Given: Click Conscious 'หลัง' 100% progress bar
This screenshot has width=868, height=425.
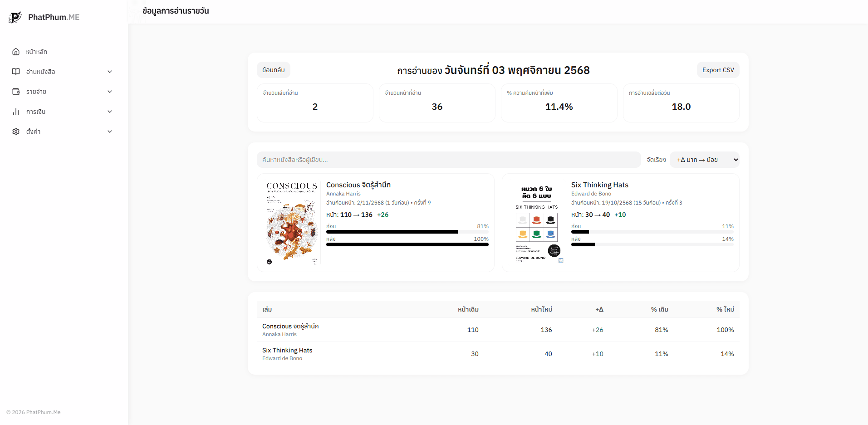Looking at the screenshot, I should click(407, 244).
